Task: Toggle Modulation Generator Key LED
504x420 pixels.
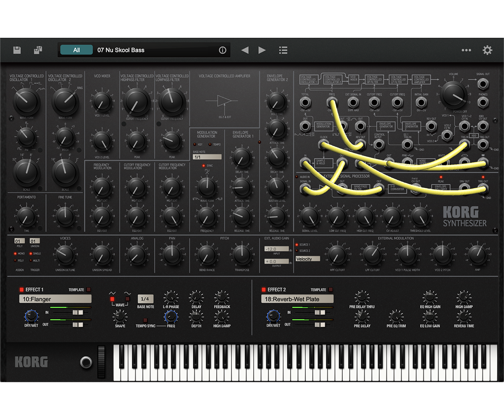Action: (x=195, y=144)
